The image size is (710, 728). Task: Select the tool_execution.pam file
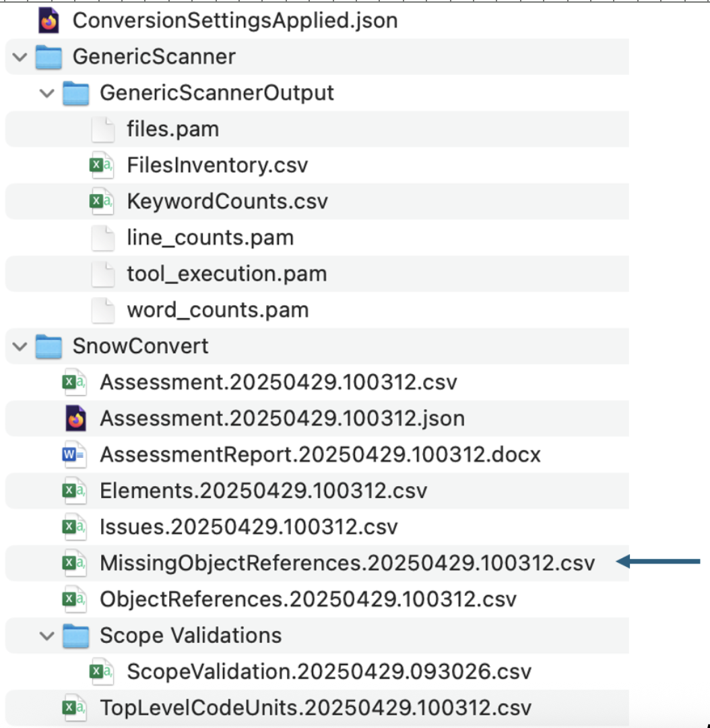226,274
